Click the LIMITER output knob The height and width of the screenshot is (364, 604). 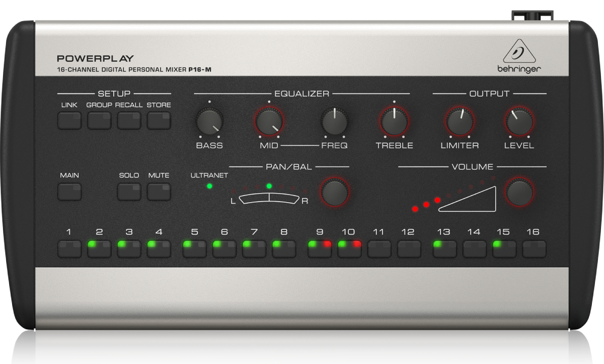coord(460,121)
